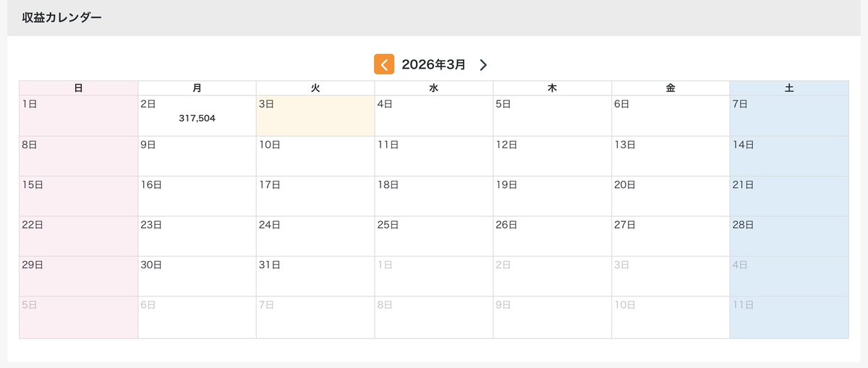The height and width of the screenshot is (368, 868).
Task: Pick the greyed-out 10日 cell under 金
Action: coord(671,317)
